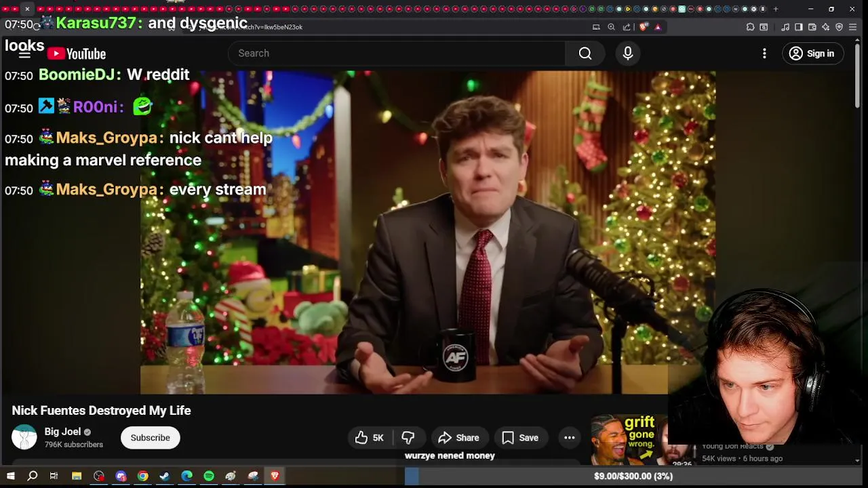Open Windows taskbar search

(32, 476)
